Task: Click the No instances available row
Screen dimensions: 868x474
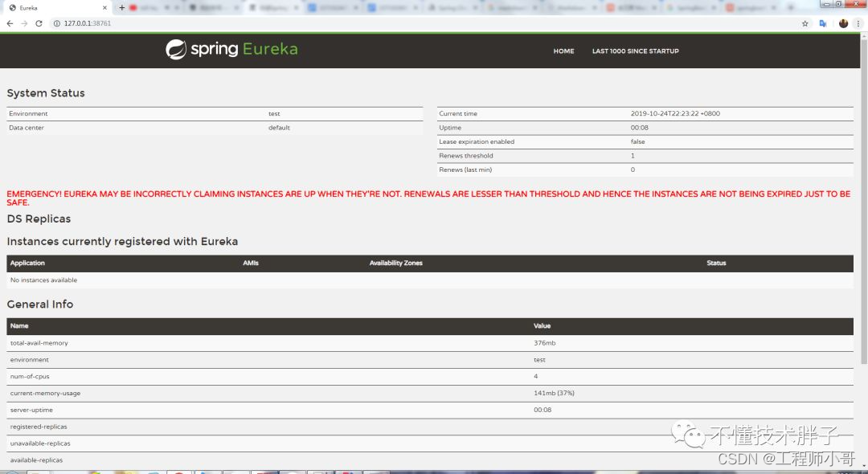Action: [429, 280]
